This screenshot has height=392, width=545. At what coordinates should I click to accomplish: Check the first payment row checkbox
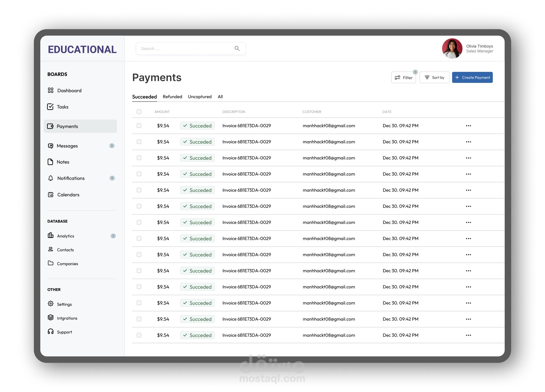(x=139, y=125)
